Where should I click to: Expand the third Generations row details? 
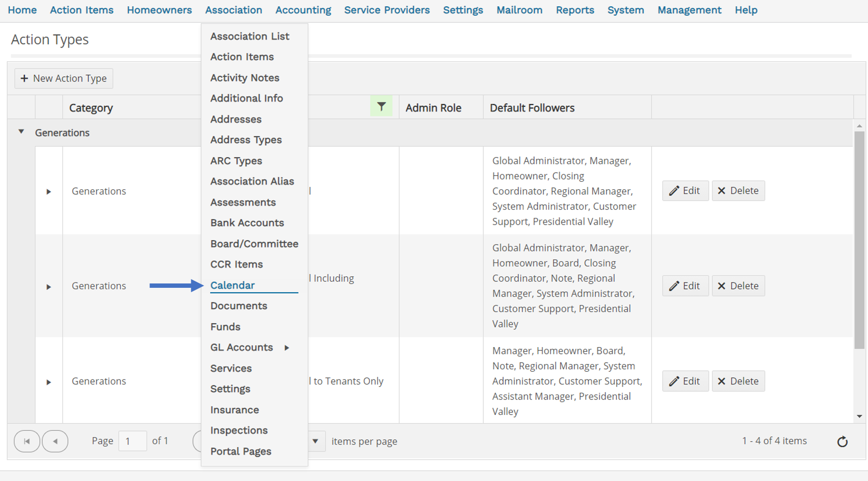(49, 382)
